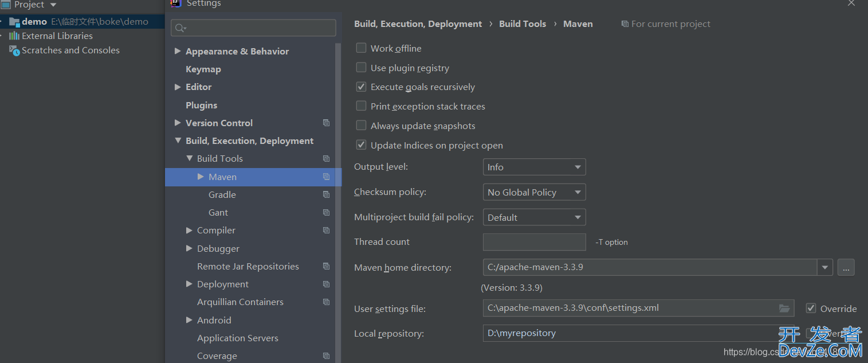Open the Project view dropdown arrow

tap(54, 5)
